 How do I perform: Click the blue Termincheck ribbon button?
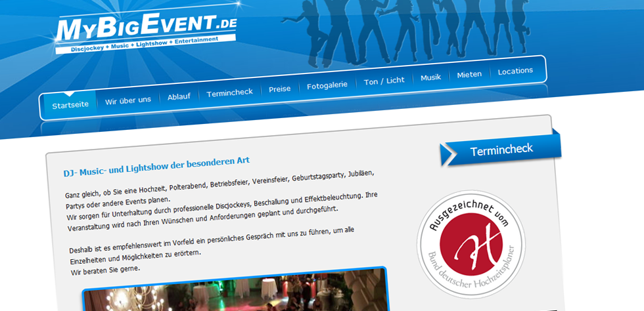[x=501, y=150]
